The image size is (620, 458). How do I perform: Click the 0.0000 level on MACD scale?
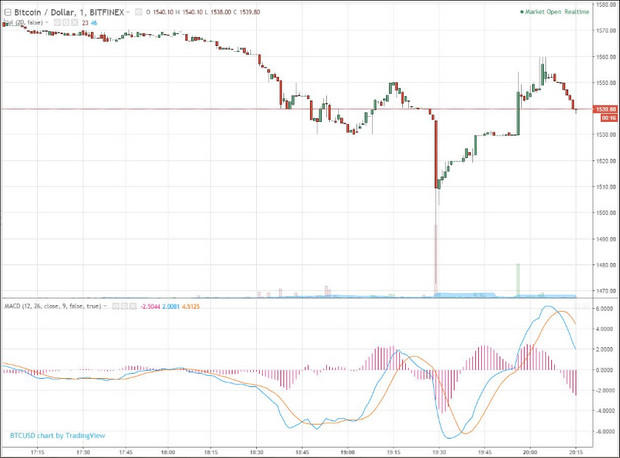point(605,369)
